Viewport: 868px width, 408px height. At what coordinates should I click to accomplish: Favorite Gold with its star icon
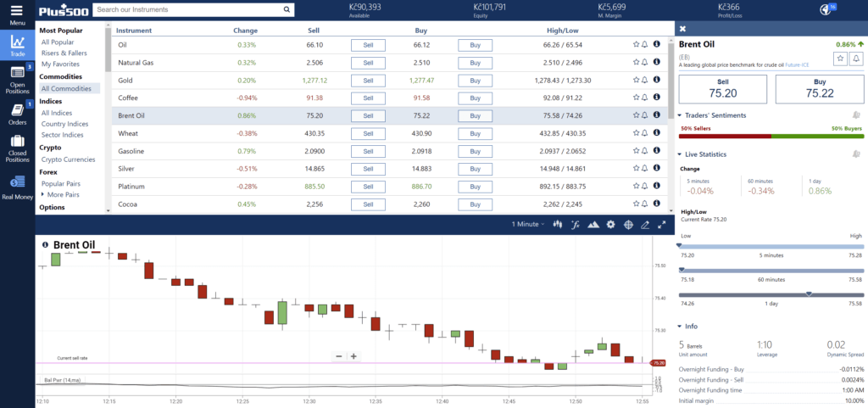point(636,80)
